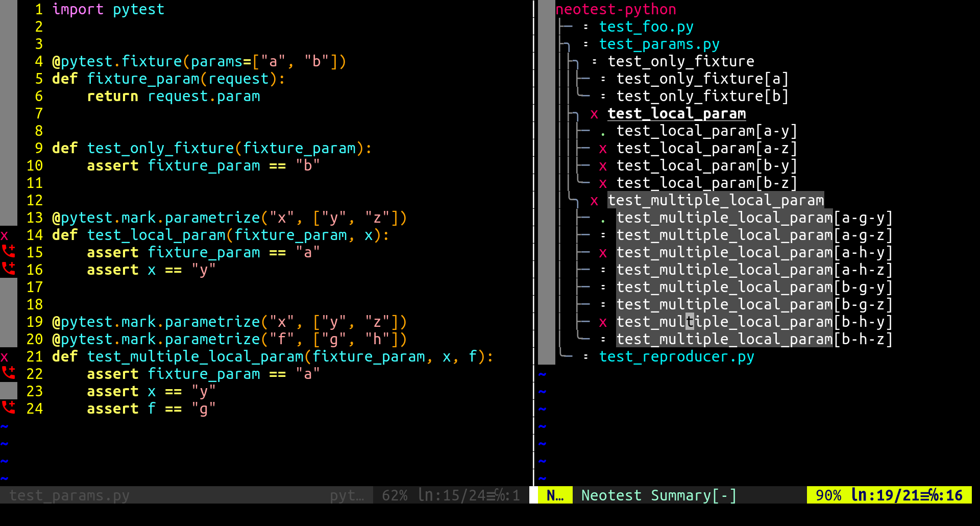Image resolution: width=980 pixels, height=526 pixels.
Task: Click the test_params.py statusline filename
Action: point(69,495)
